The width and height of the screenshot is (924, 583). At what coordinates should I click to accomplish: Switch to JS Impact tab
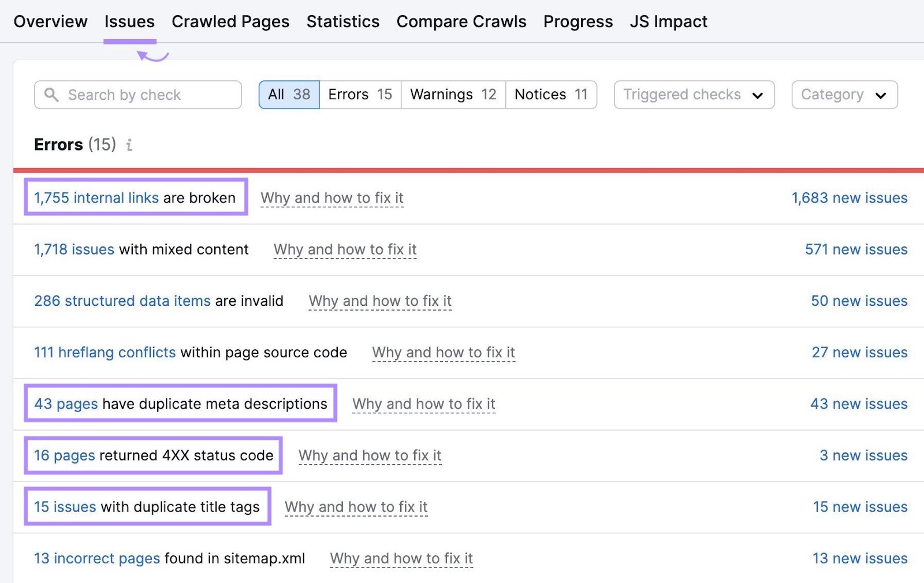pyautogui.click(x=669, y=21)
